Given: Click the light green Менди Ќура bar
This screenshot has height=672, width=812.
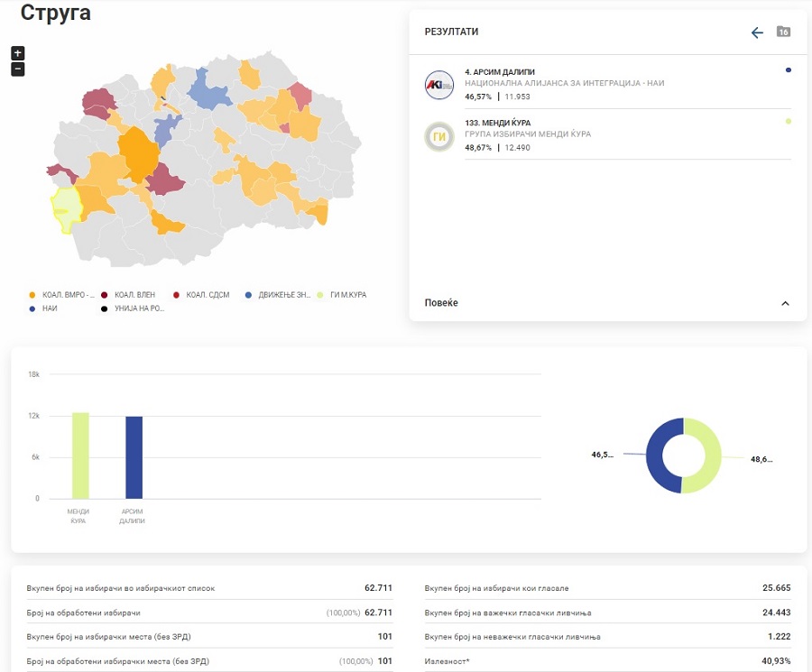Looking at the screenshot, I should pyautogui.click(x=80, y=456).
